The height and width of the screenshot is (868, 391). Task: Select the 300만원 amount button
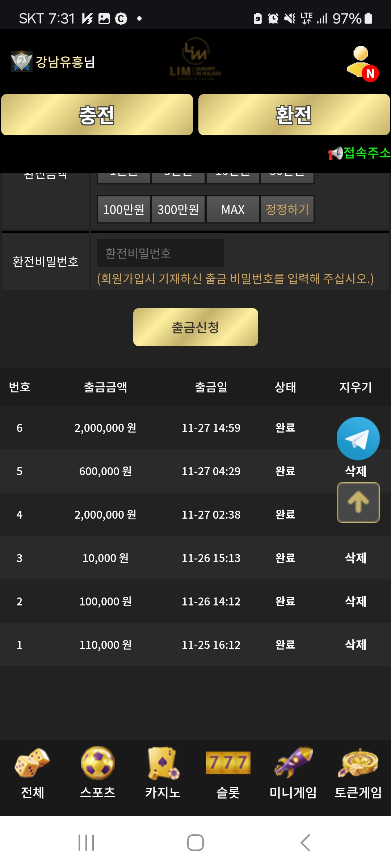(178, 209)
